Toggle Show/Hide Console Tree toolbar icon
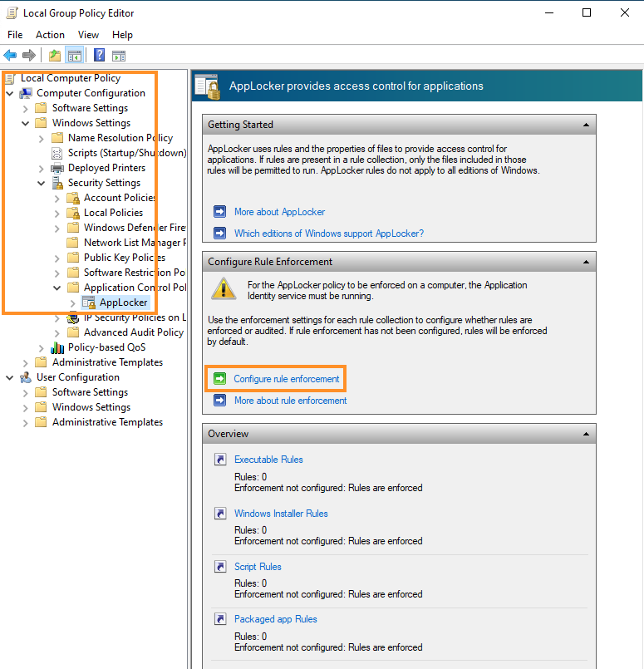 click(75, 56)
